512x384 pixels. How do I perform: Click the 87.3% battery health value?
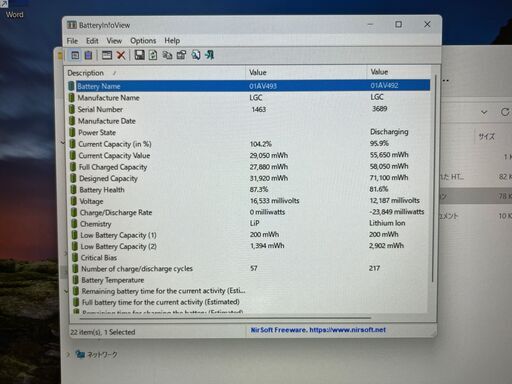tap(259, 189)
